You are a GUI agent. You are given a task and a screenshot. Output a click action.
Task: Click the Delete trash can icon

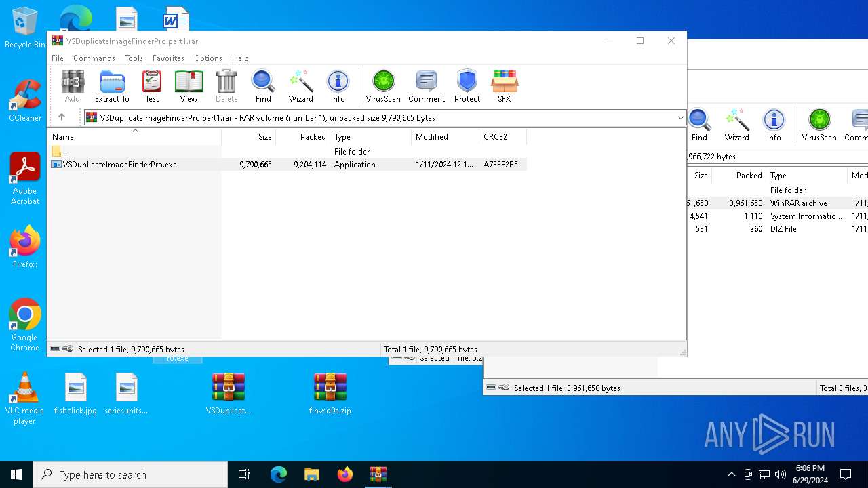(226, 86)
